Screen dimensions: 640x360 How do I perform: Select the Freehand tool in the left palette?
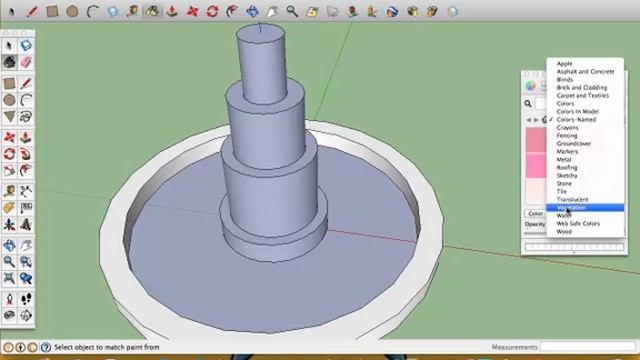click(26, 117)
